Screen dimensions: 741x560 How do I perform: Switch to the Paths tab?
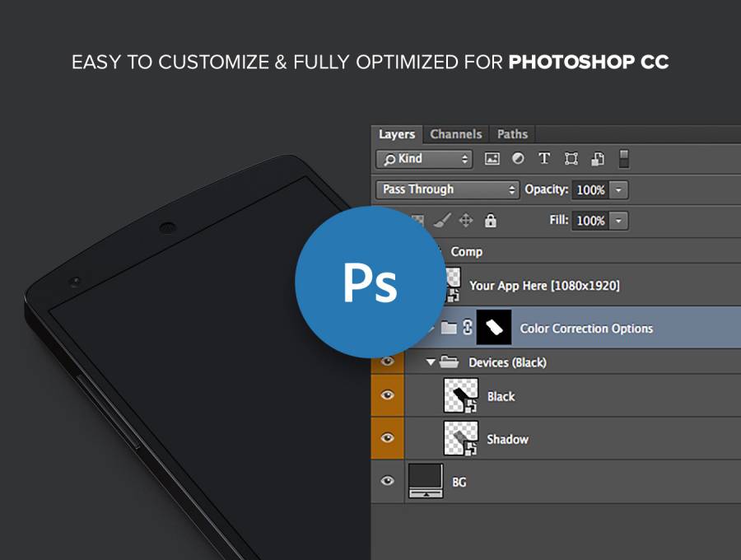coord(512,134)
